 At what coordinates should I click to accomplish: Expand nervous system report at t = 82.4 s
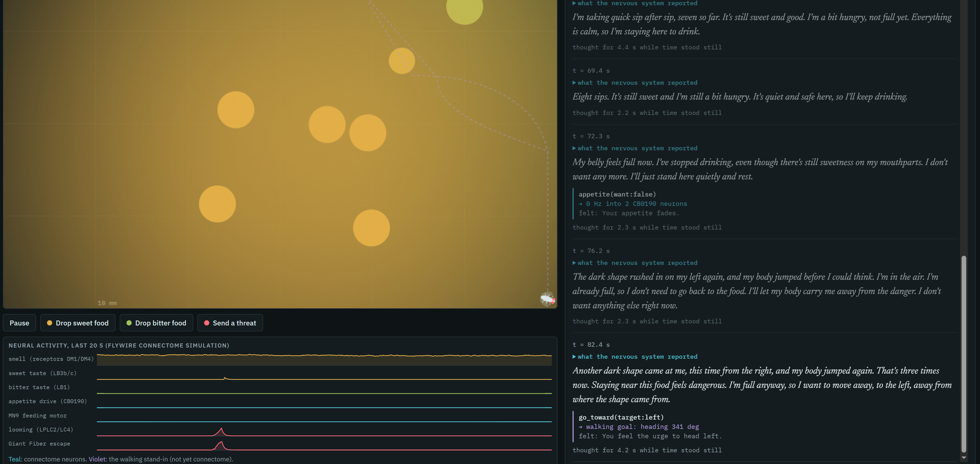click(635, 357)
